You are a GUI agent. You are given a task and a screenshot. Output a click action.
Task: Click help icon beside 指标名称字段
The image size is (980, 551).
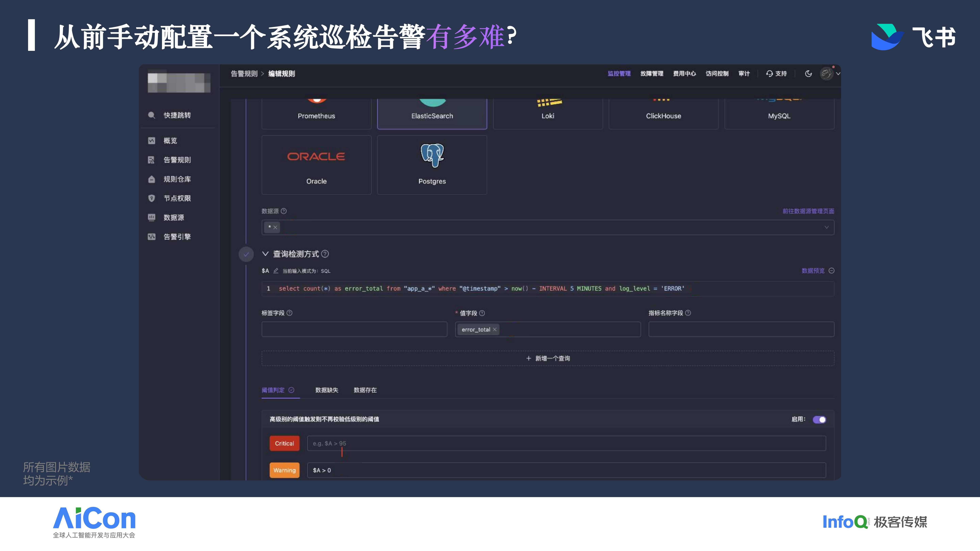(688, 313)
